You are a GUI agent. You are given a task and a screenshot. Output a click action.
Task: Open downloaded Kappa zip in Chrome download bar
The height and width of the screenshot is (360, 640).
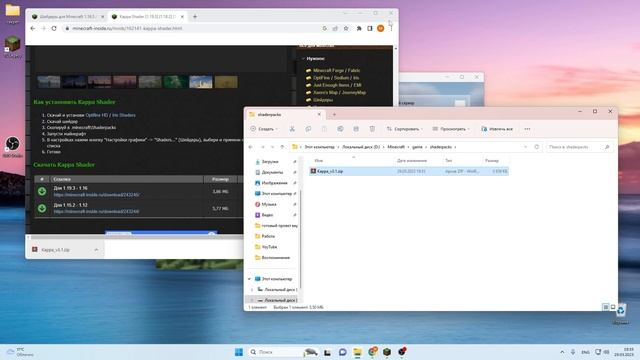(55, 250)
